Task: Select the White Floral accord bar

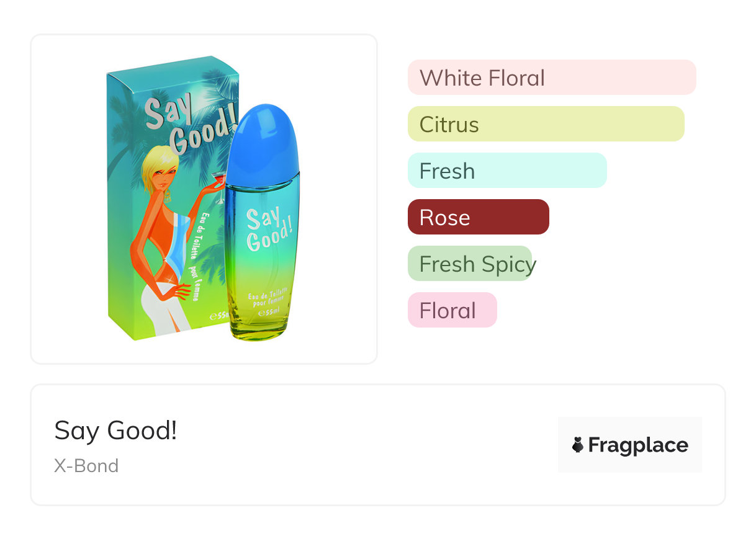Action: 551,78
